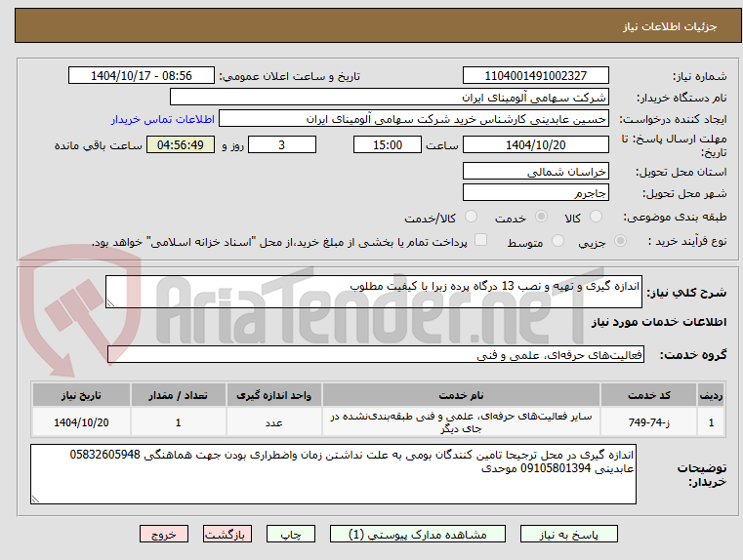Click the خروج exit button
Screen dimensions: 743x560
[164, 534]
